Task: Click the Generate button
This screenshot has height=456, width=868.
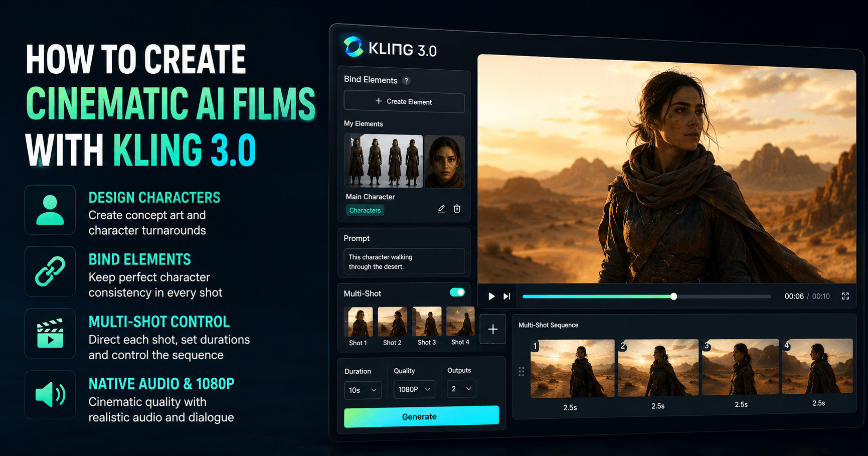Action: pos(421,416)
